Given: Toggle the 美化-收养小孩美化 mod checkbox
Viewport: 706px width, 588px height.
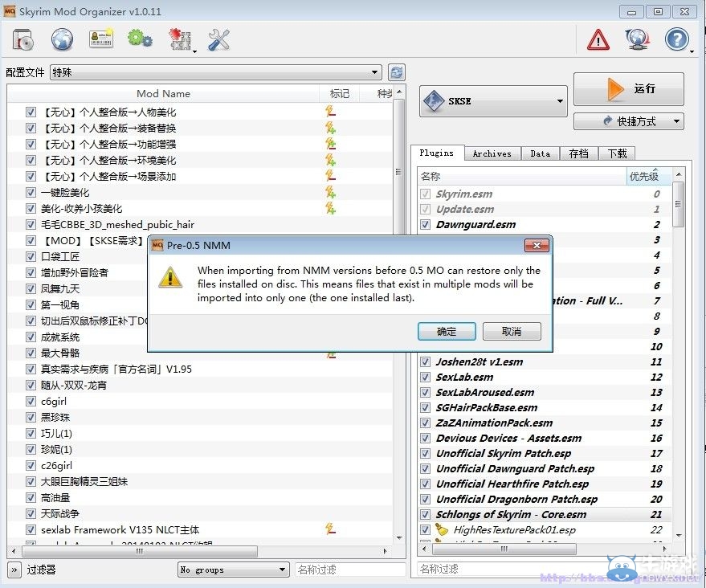Looking at the screenshot, I should 31,209.
